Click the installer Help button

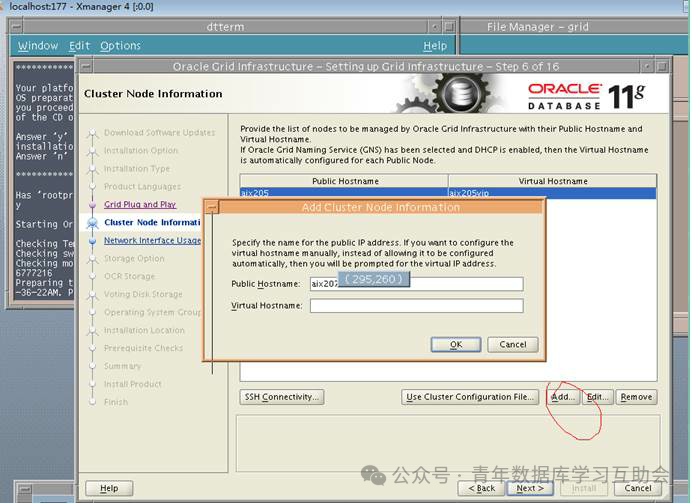point(109,488)
